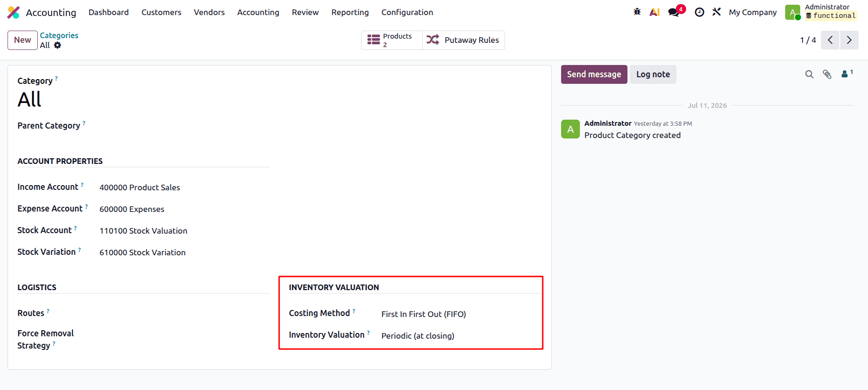Image resolution: width=868 pixels, height=390 pixels.
Task: Open the Reporting menu
Action: click(350, 12)
